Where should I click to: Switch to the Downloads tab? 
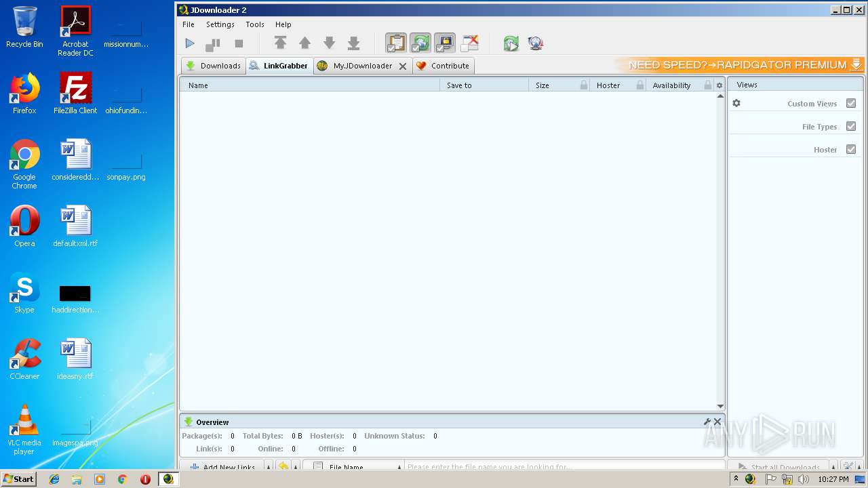[213, 66]
